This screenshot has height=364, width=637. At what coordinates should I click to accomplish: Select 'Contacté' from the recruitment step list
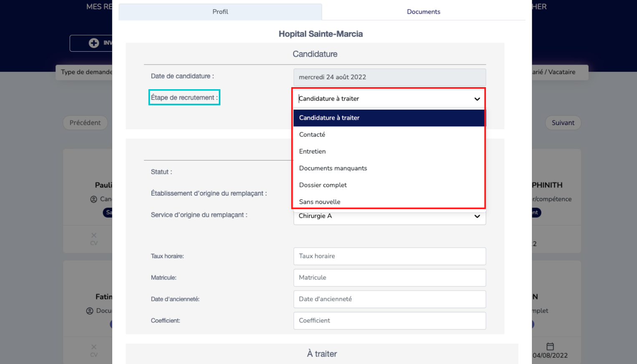[312, 135]
